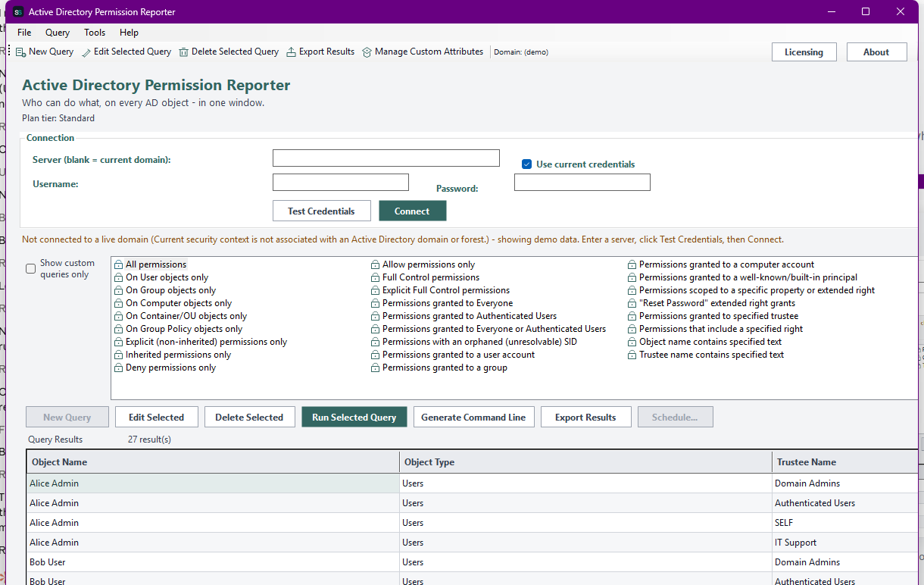Select query Permissions granted to a user account

pos(458,355)
